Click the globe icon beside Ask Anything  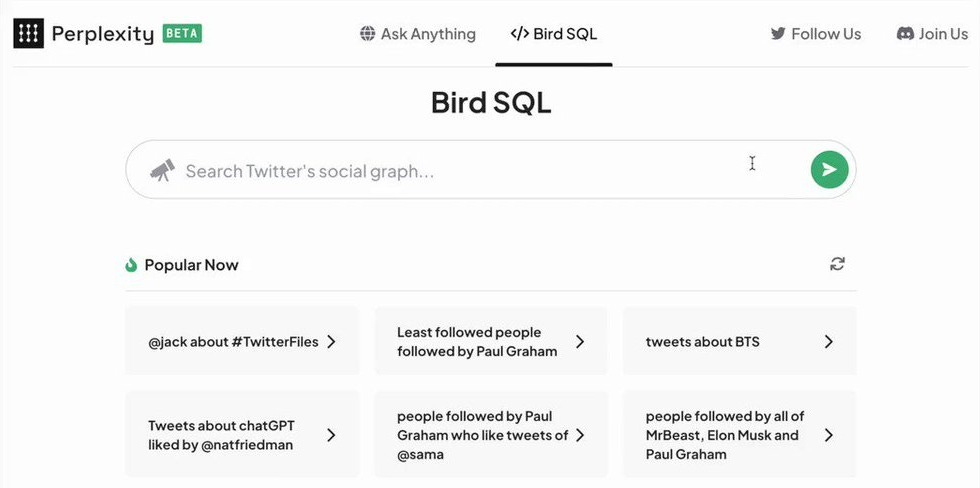[x=368, y=34]
